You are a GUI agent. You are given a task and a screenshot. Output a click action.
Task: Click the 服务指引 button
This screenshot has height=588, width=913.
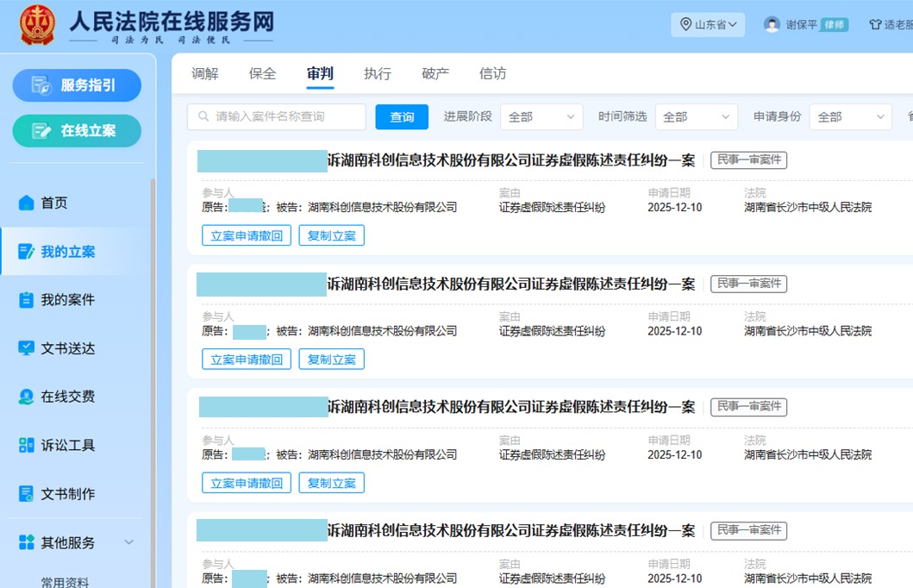pyautogui.click(x=77, y=85)
